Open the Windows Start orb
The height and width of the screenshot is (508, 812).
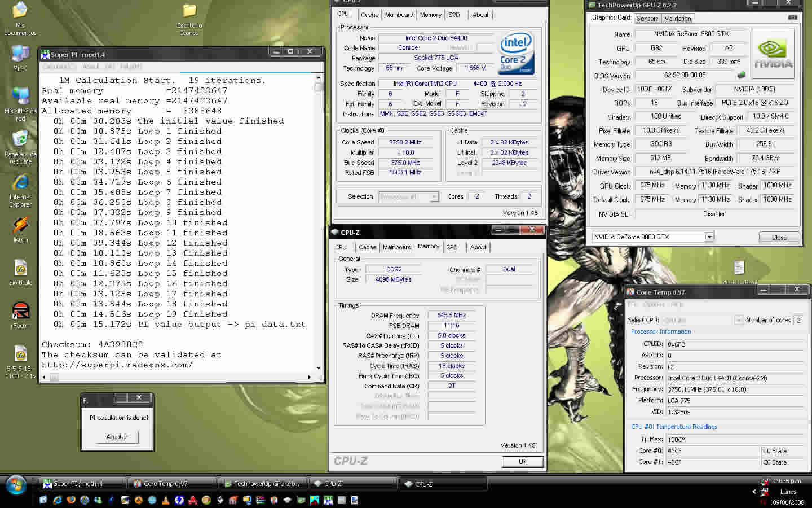tap(16, 484)
